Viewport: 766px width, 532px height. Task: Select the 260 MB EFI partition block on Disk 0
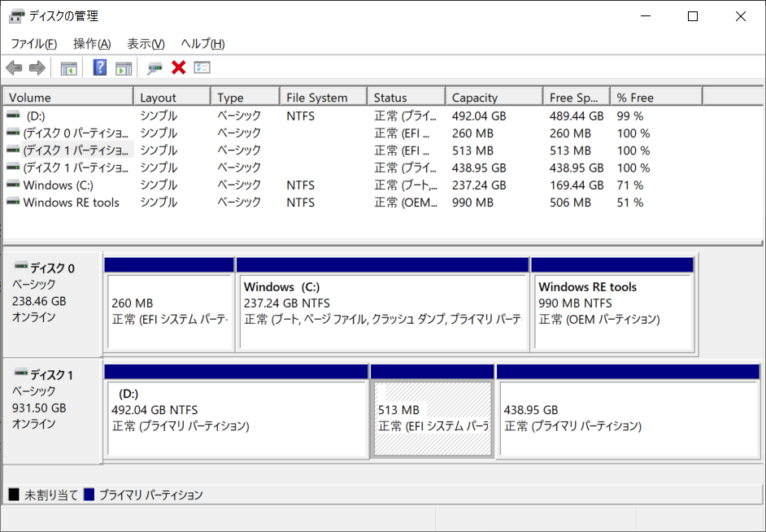[169, 303]
